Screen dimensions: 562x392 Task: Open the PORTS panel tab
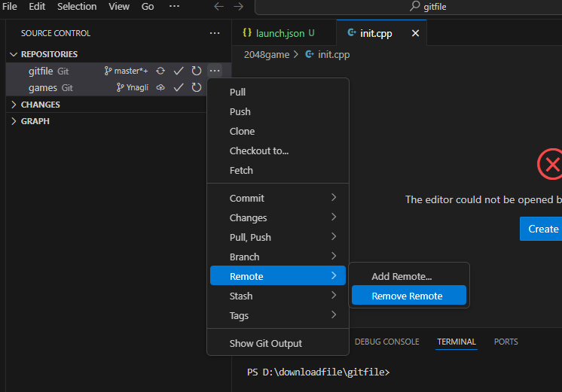click(505, 342)
